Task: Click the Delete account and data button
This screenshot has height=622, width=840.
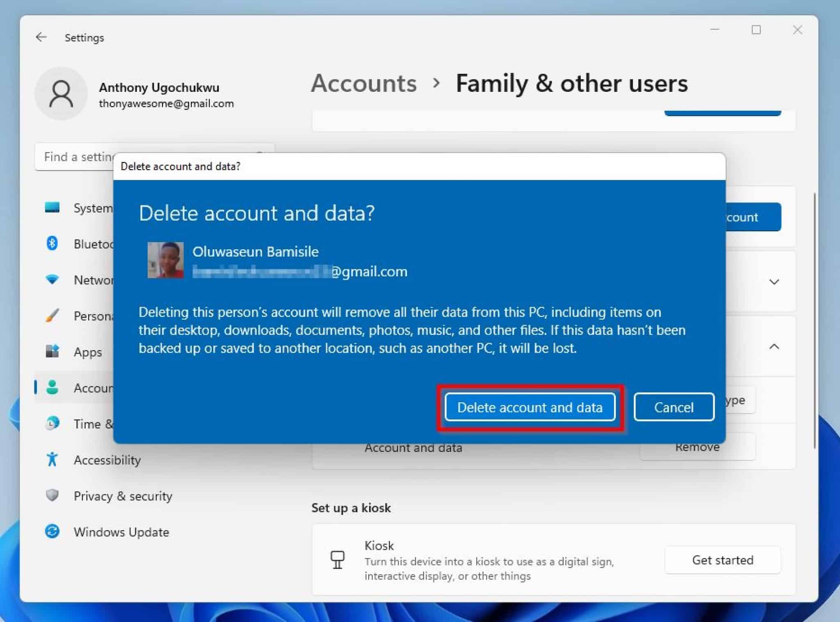Action: [x=530, y=407]
